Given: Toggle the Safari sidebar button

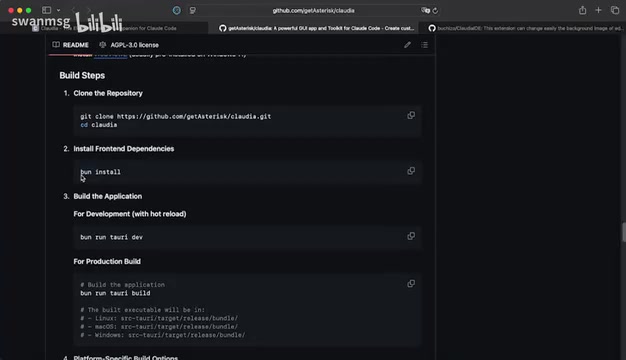Looking at the screenshot, I should click(46, 10).
